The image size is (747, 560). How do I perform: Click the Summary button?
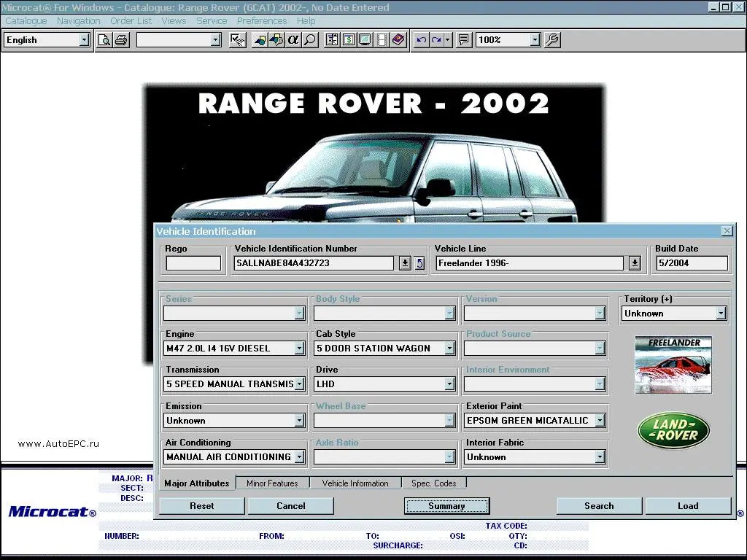point(446,505)
